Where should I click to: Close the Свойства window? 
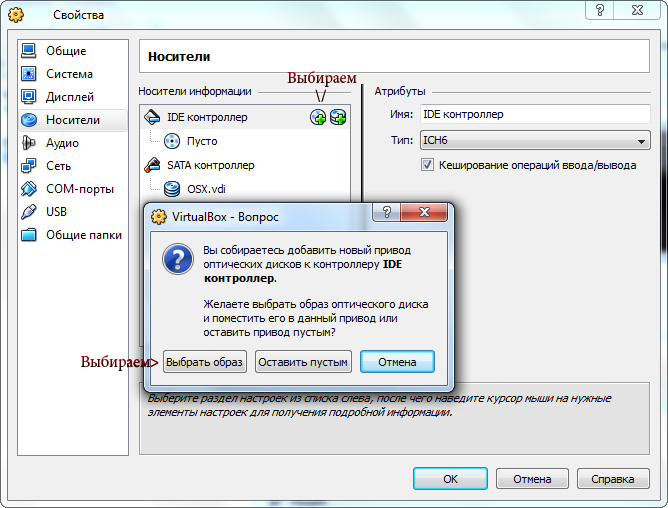pos(637,10)
